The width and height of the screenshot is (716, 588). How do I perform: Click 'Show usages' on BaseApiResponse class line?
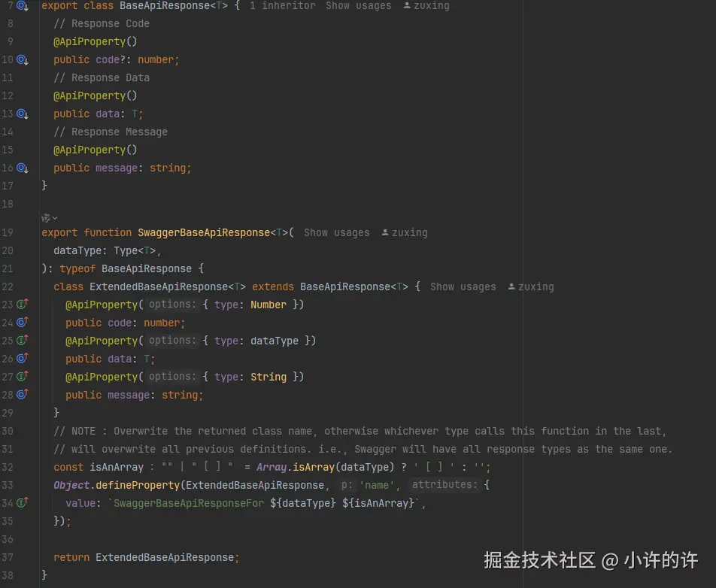click(x=358, y=5)
